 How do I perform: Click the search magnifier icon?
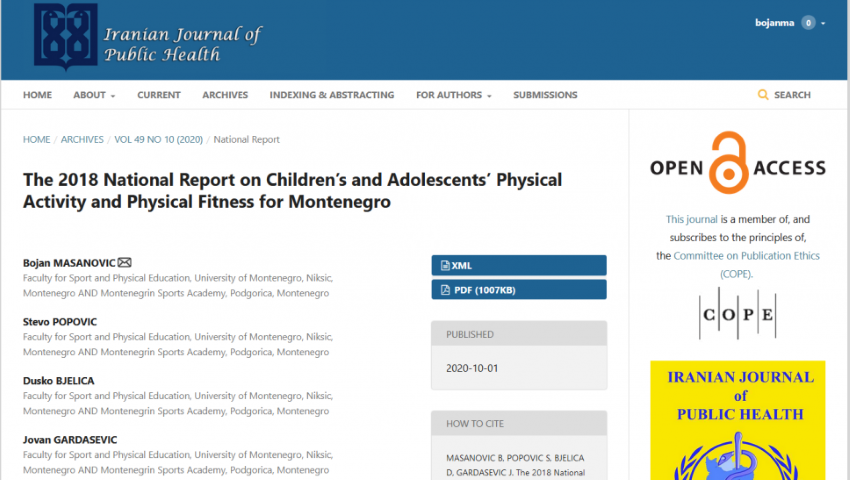coord(763,95)
